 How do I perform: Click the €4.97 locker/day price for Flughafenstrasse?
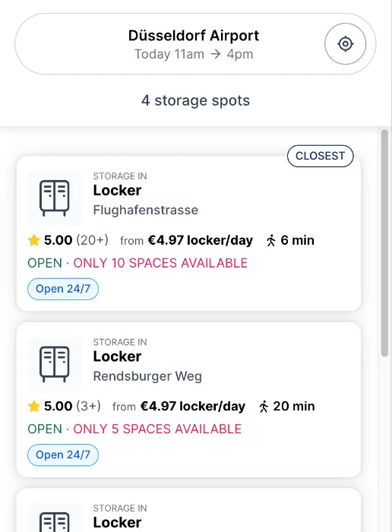[200, 240]
